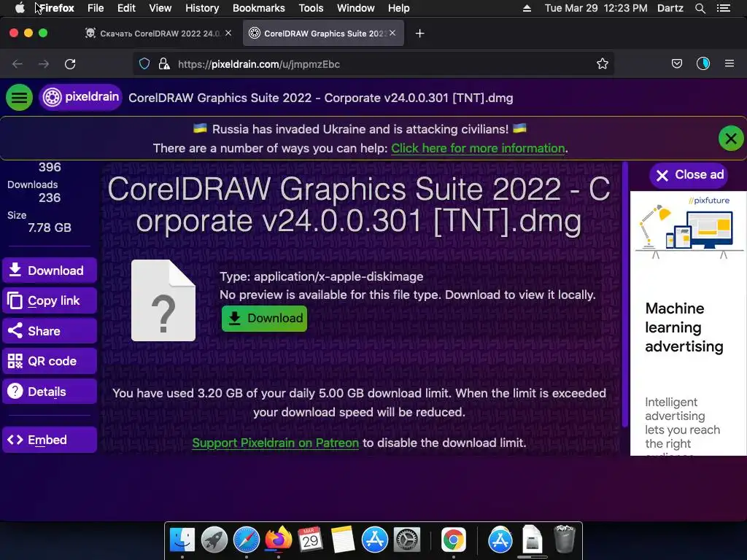Click the eject icon in menu bar
This screenshot has height=560, width=747.
527,8
